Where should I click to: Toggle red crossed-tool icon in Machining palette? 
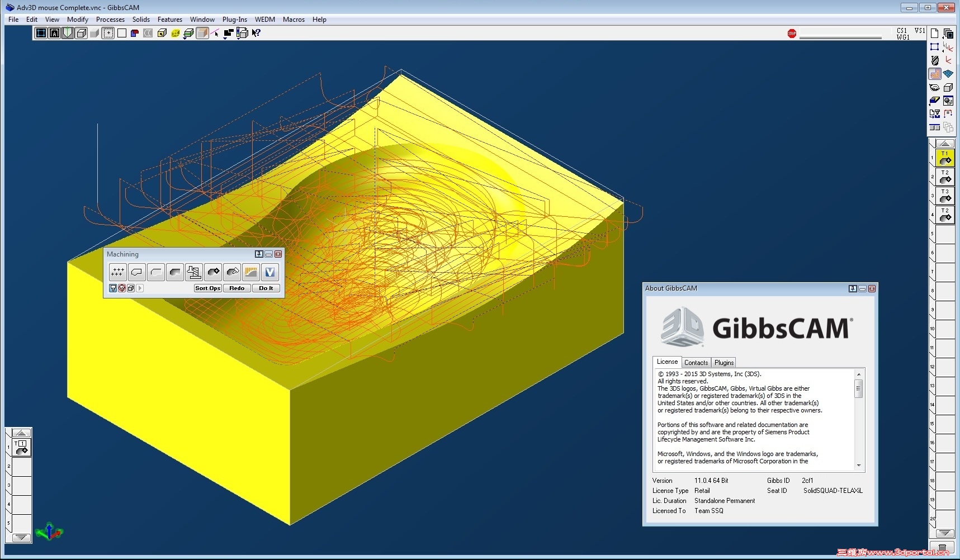pos(122,288)
